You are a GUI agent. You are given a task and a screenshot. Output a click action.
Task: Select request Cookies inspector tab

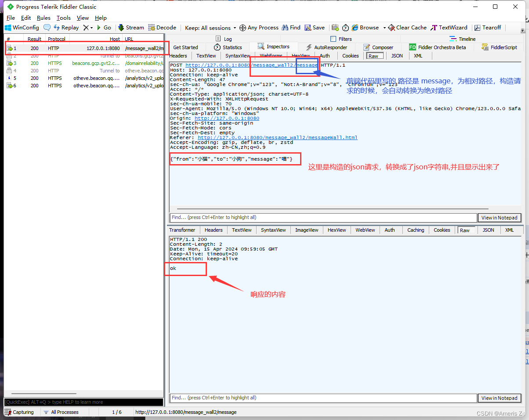tap(351, 56)
